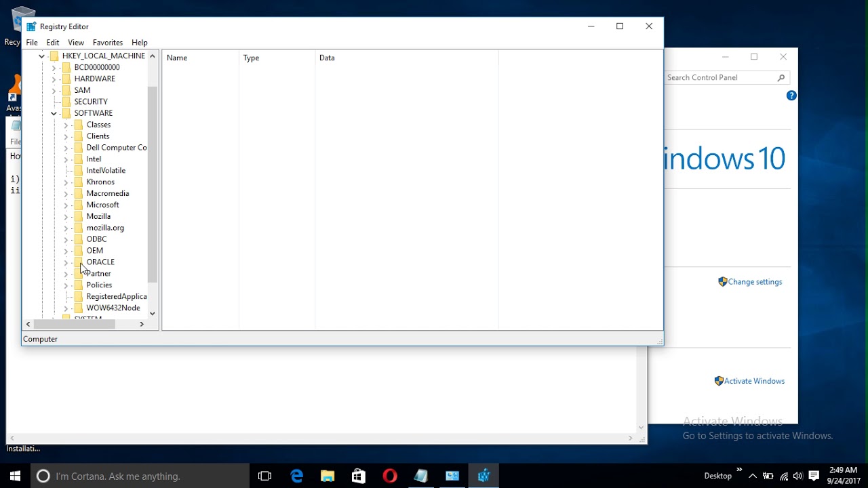This screenshot has width=868, height=488.
Task: Click Activate Windows link in Control Panel
Action: tap(754, 381)
